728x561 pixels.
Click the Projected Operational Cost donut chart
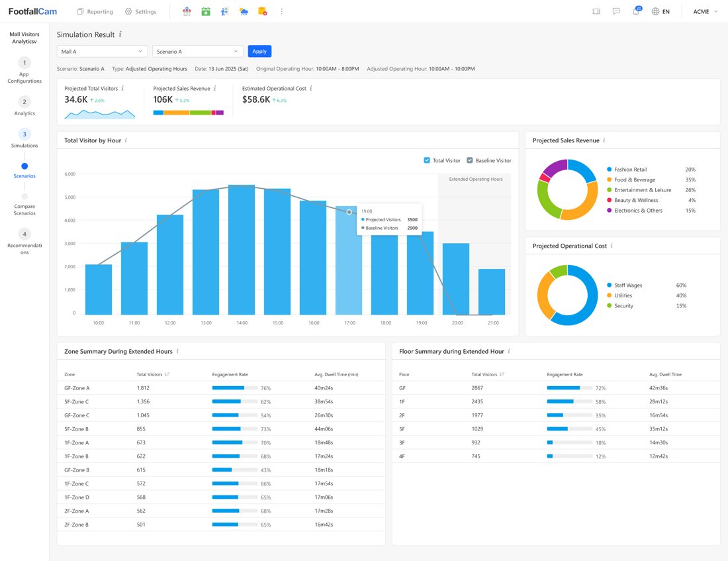pos(567,295)
